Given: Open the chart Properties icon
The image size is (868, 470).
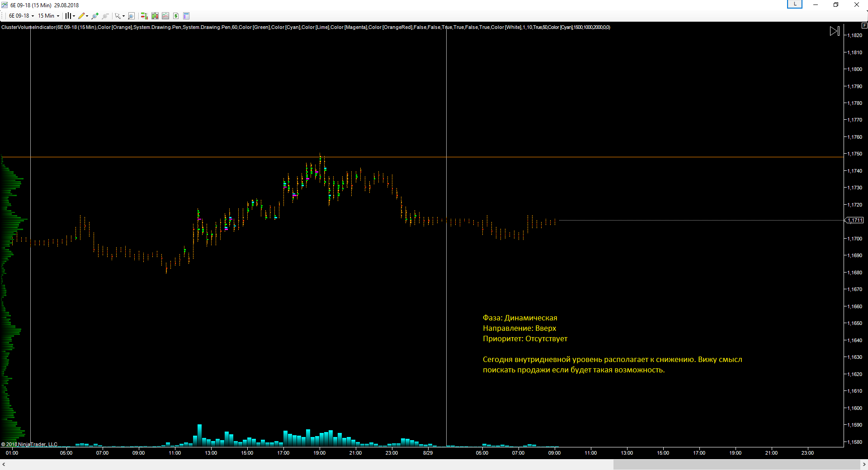Looking at the screenshot, I should [x=186, y=16].
